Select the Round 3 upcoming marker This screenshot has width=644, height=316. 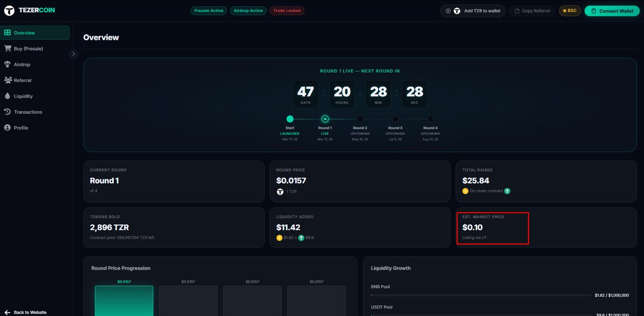tap(396, 119)
